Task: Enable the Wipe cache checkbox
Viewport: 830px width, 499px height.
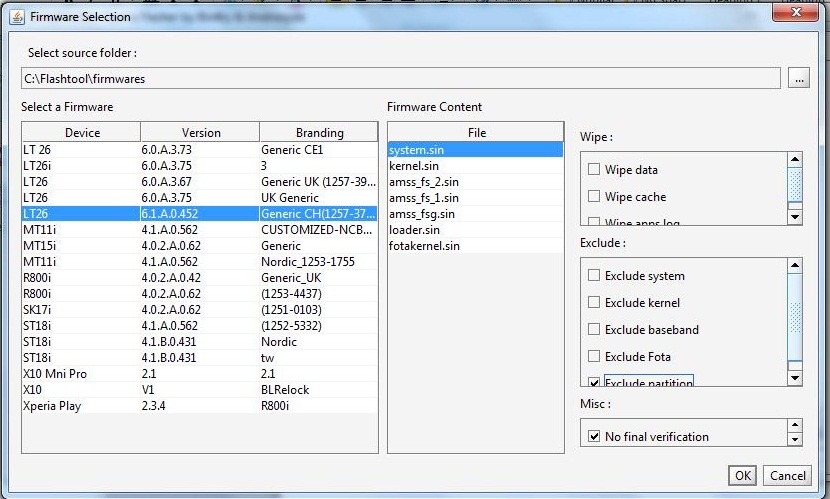Action: click(x=595, y=197)
